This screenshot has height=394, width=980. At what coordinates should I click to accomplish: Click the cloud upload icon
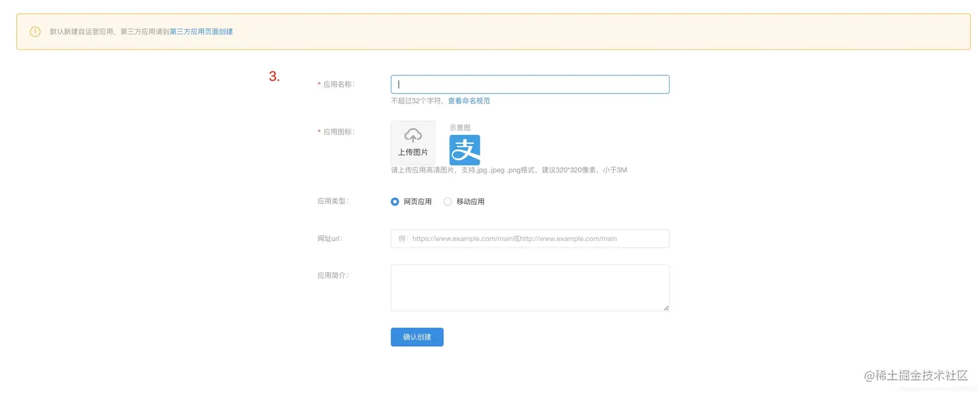[413, 136]
